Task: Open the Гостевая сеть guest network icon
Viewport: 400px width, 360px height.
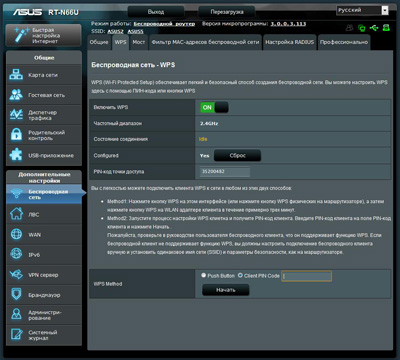Action: point(16,95)
